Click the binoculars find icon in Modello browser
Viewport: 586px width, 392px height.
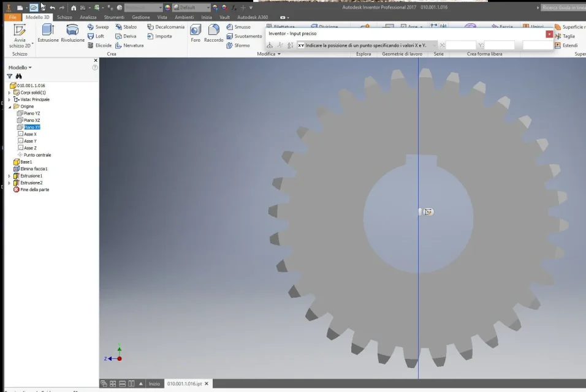click(18, 76)
